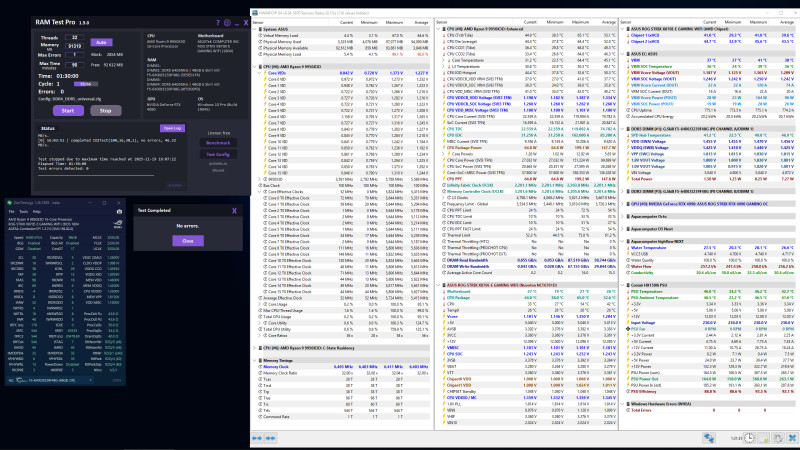Click the camera screenshot icon in ZenTimings
The image size is (800, 450).
coord(119,211)
